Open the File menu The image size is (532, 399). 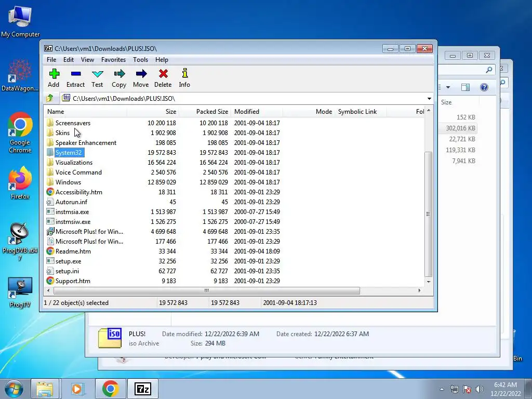click(51, 60)
